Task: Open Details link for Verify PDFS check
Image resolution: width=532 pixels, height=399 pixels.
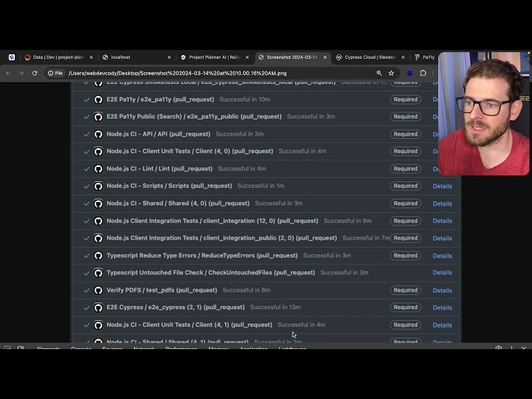Action: [442, 290]
